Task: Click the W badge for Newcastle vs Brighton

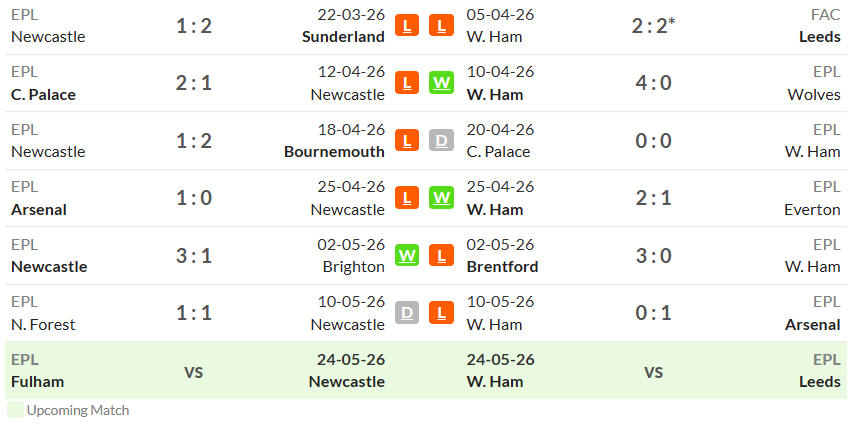Action: [407, 255]
